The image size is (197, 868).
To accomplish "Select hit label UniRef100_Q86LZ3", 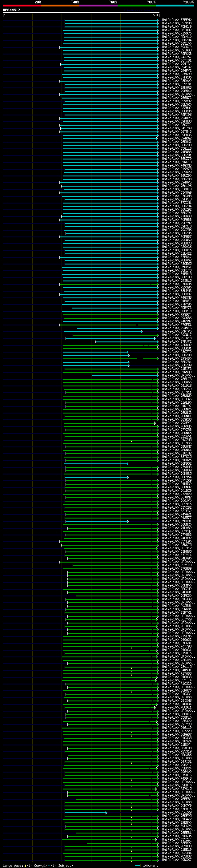I will click(x=177, y=379).
